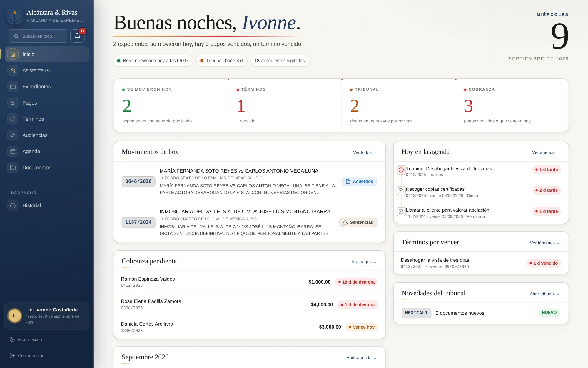Click the LI user avatar
The image size is (588, 368).
(x=15, y=316)
